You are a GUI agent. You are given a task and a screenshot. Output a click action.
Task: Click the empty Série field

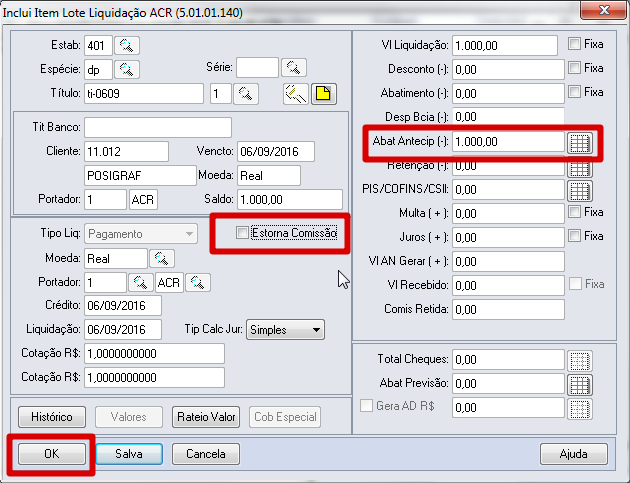click(x=257, y=68)
